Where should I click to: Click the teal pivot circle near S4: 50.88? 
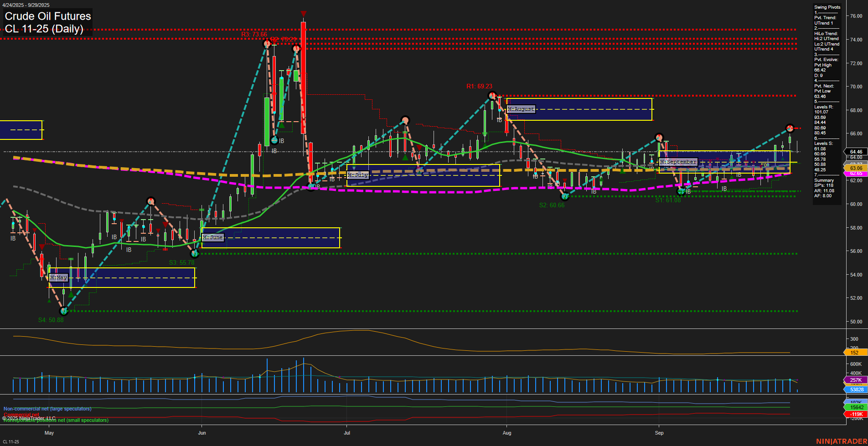[63, 312]
